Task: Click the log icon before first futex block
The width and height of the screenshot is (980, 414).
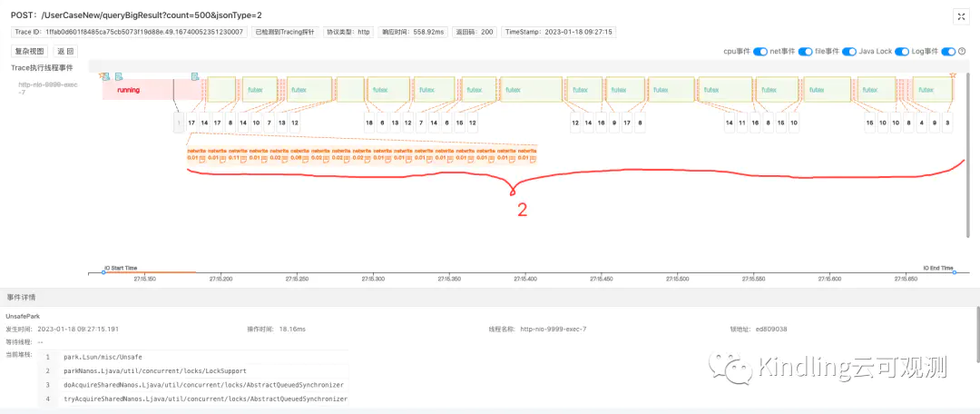Action: (194, 76)
